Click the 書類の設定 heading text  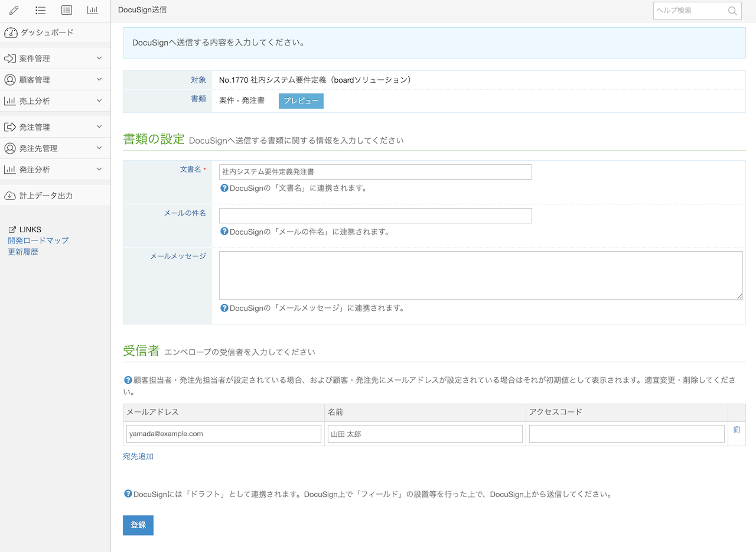coord(154,139)
